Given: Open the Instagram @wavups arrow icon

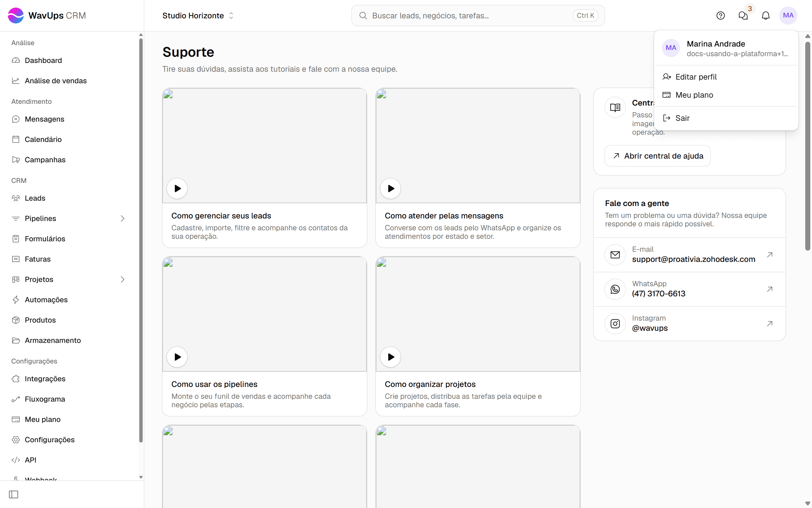Looking at the screenshot, I should [x=770, y=323].
